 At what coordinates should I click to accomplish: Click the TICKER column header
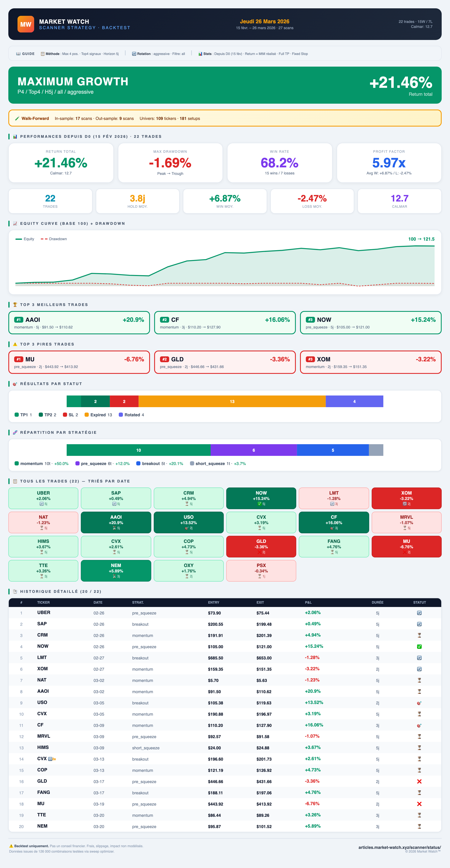point(43,602)
